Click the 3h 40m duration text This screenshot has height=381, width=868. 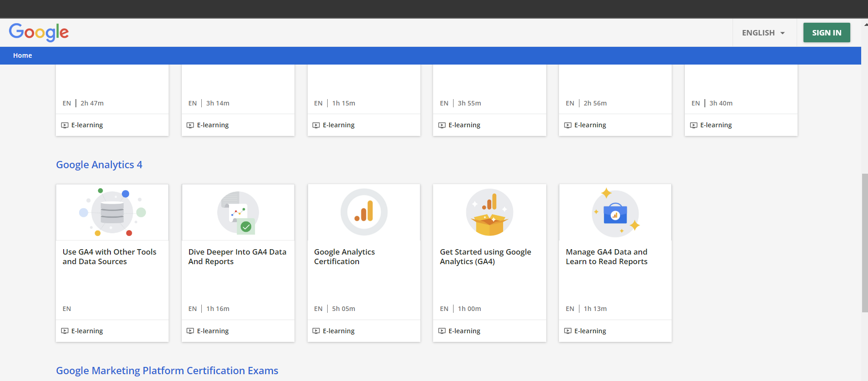click(x=721, y=103)
